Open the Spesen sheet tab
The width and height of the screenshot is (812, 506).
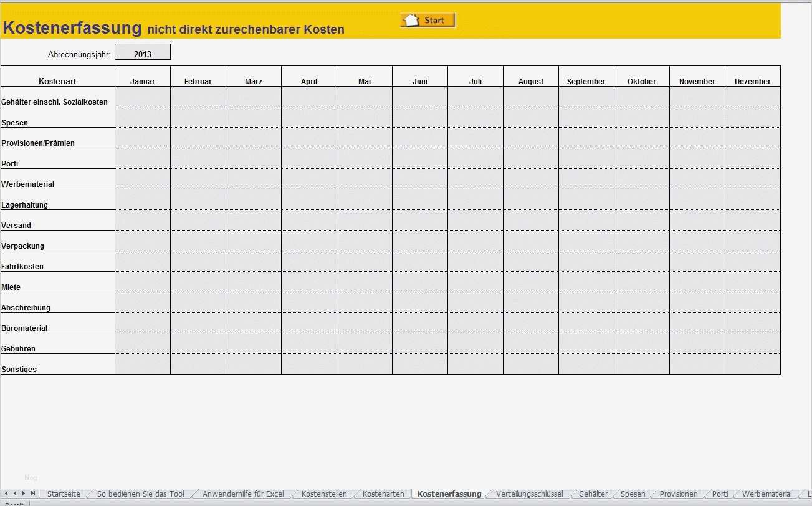click(633, 493)
